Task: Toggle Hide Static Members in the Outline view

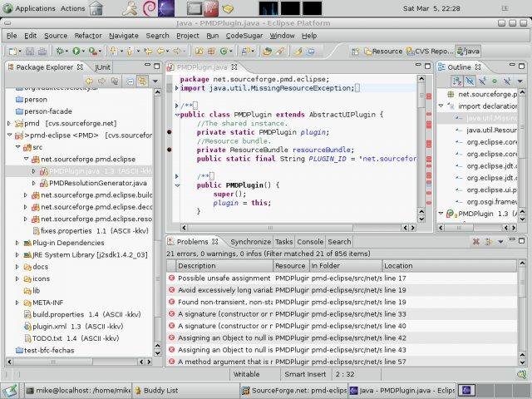Action: click(x=482, y=81)
